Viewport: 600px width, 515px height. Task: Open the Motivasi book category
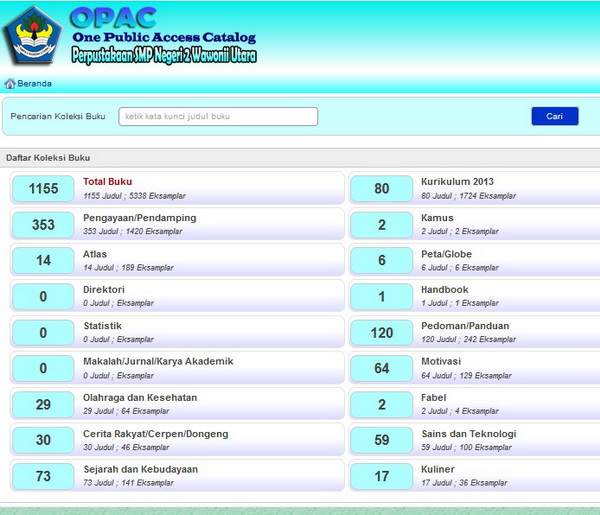click(x=441, y=362)
